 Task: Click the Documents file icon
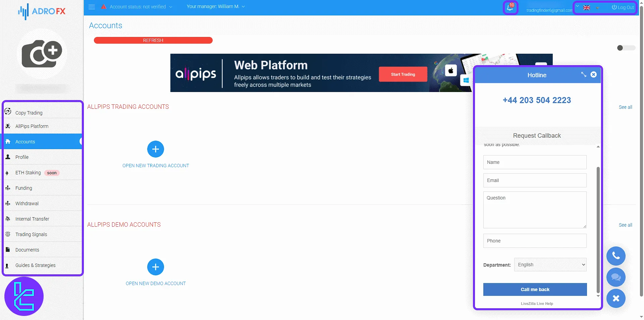pos(8,249)
